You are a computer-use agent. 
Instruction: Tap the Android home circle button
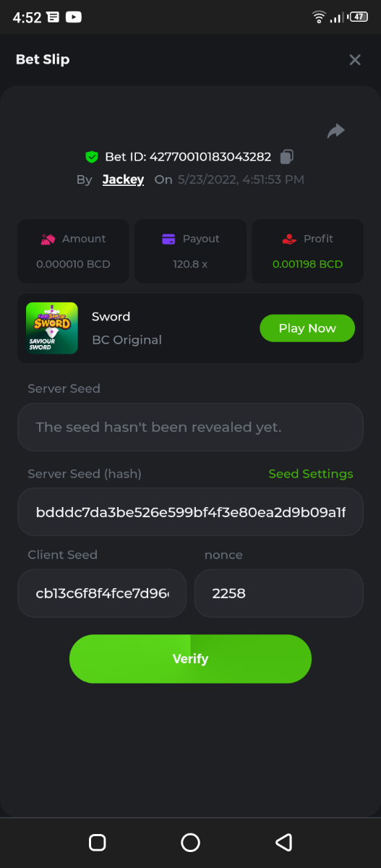[190, 842]
